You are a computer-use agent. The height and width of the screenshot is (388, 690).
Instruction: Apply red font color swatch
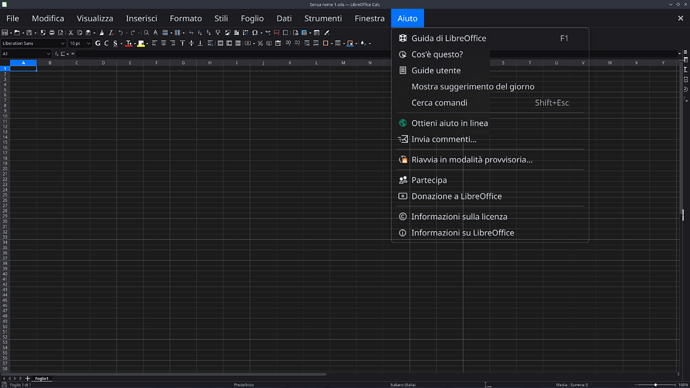tap(129, 43)
